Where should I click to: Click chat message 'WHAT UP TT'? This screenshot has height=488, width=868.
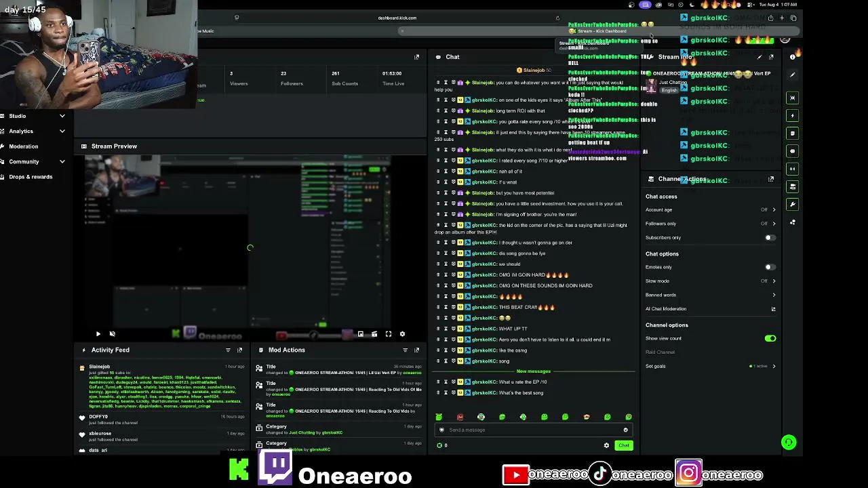tap(513, 329)
